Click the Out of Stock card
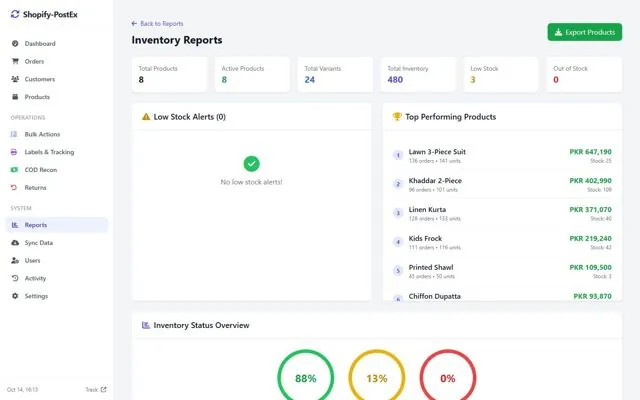The height and width of the screenshot is (400, 640). click(x=584, y=74)
